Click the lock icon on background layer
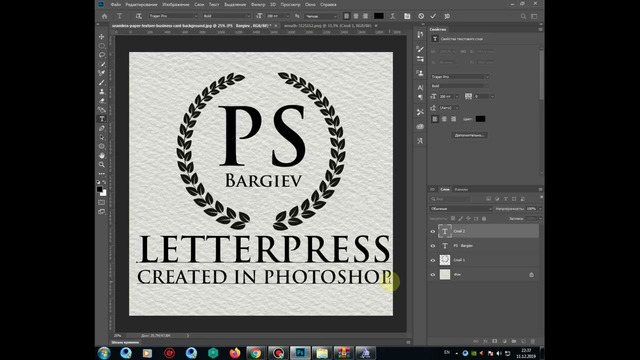This screenshot has height=360, width=640. (x=531, y=275)
